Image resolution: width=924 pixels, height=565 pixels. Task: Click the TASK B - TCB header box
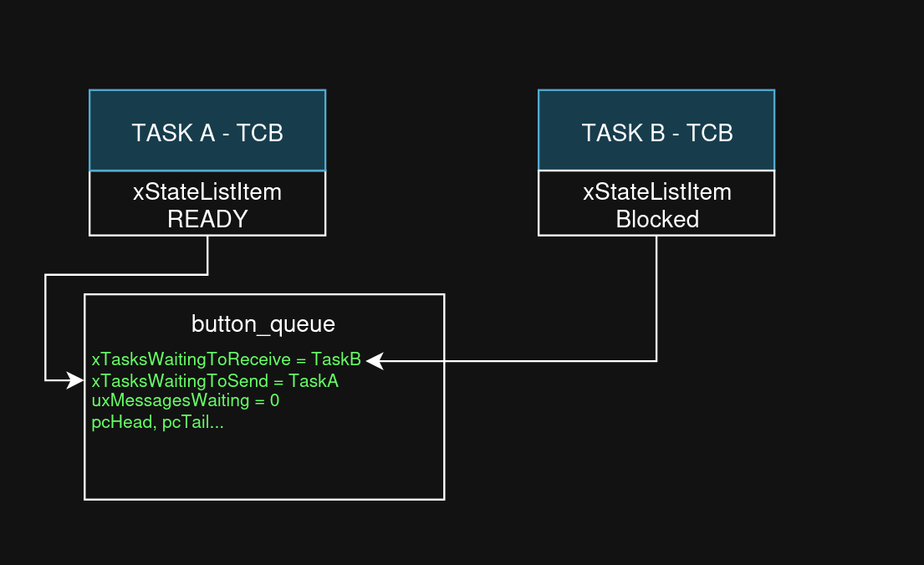click(x=656, y=131)
